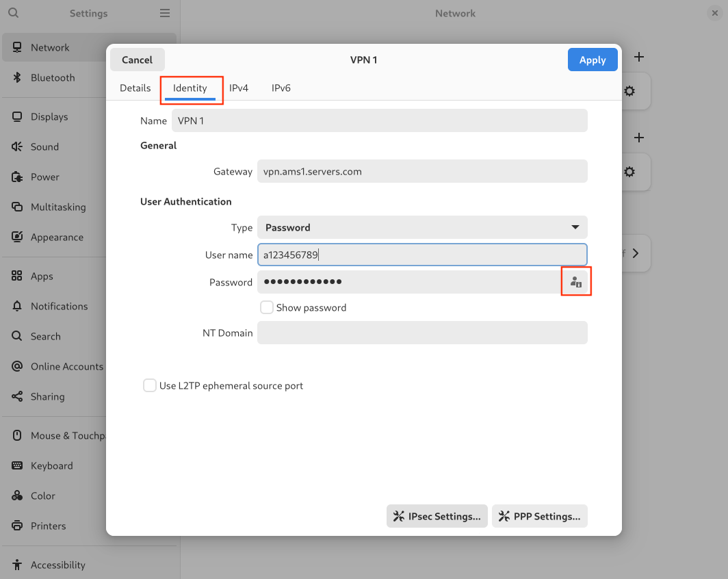Image resolution: width=728 pixels, height=579 pixels.
Task: Click the password storage options icon
Action: pyautogui.click(x=575, y=281)
